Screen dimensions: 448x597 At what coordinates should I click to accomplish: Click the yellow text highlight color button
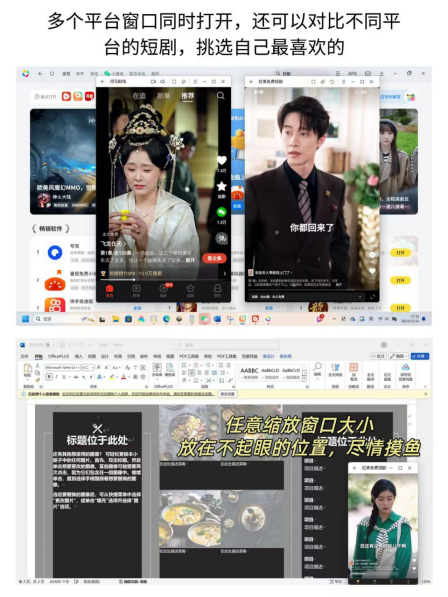[x=112, y=377]
